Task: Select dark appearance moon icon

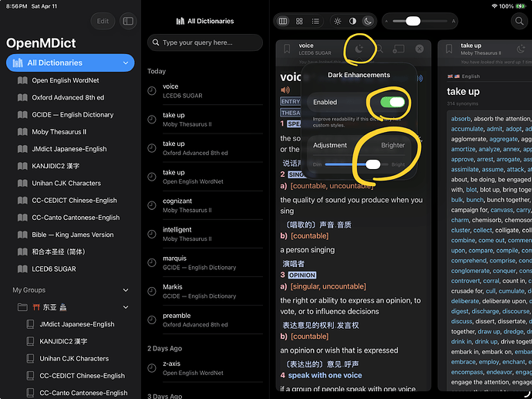Action: pyautogui.click(x=368, y=22)
